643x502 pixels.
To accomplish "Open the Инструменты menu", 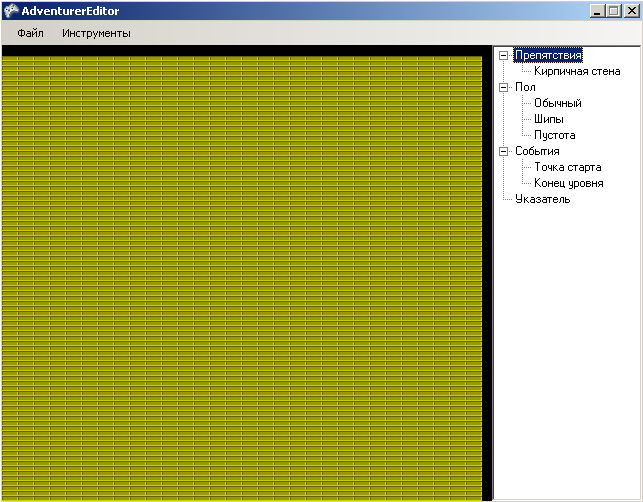I will click(x=96, y=33).
